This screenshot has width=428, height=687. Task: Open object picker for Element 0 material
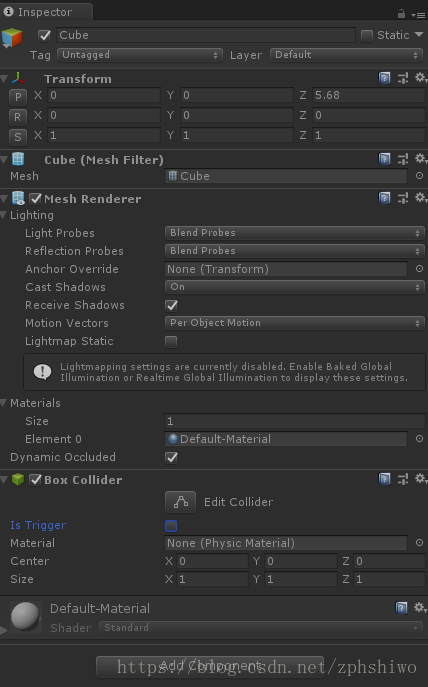(419, 439)
